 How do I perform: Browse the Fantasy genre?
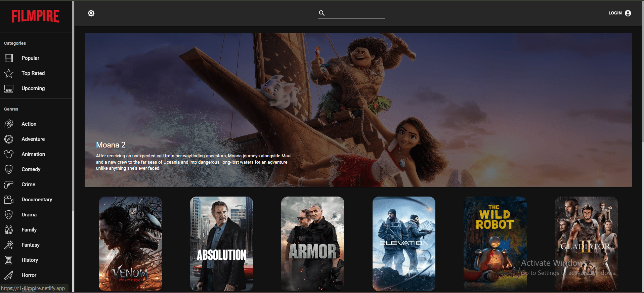[36, 245]
